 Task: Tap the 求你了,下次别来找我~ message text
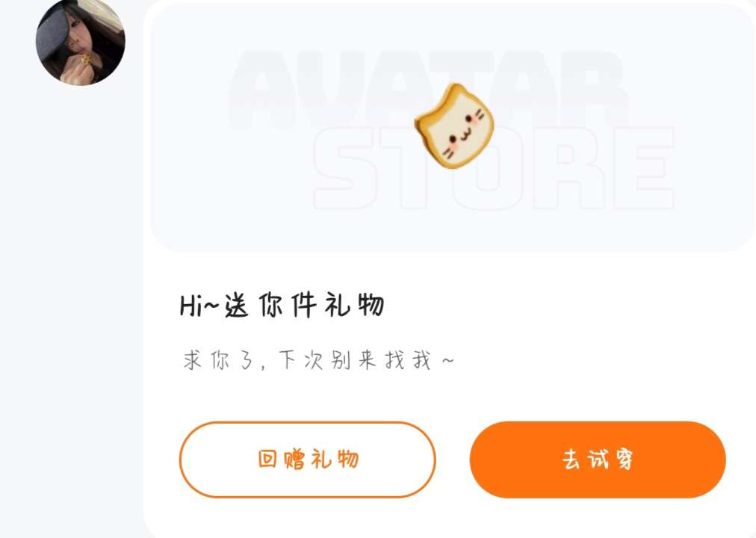tap(318, 360)
